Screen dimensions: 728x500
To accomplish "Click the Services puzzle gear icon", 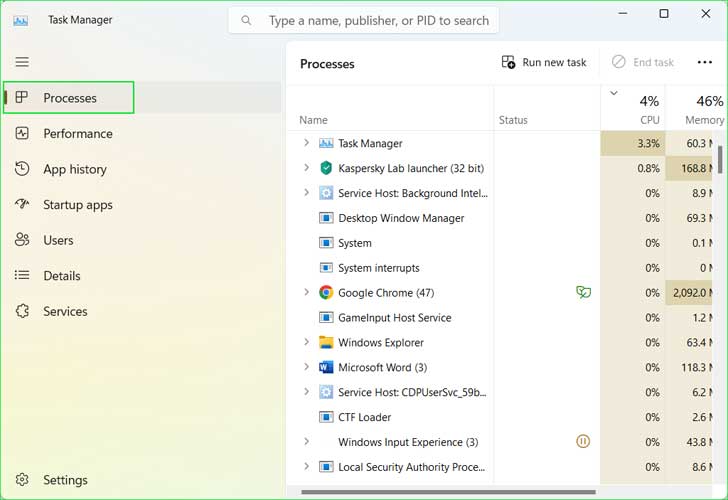I will [x=22, y=311].
